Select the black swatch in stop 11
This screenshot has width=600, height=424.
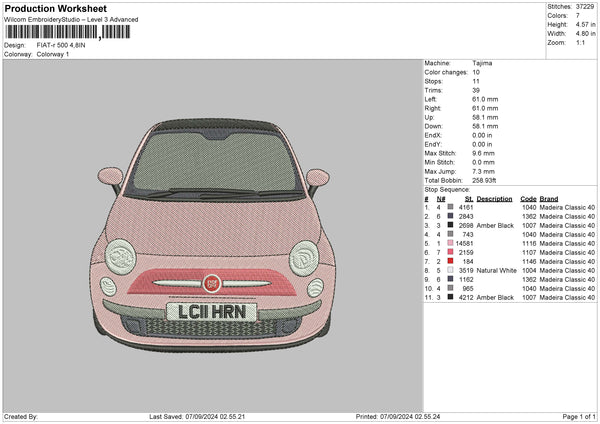coord(451,297)
